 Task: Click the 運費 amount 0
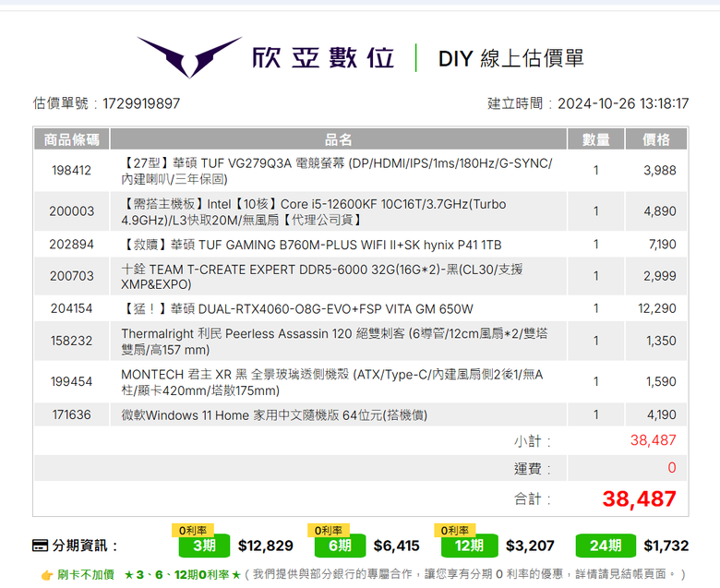click(x=672, y=468)
